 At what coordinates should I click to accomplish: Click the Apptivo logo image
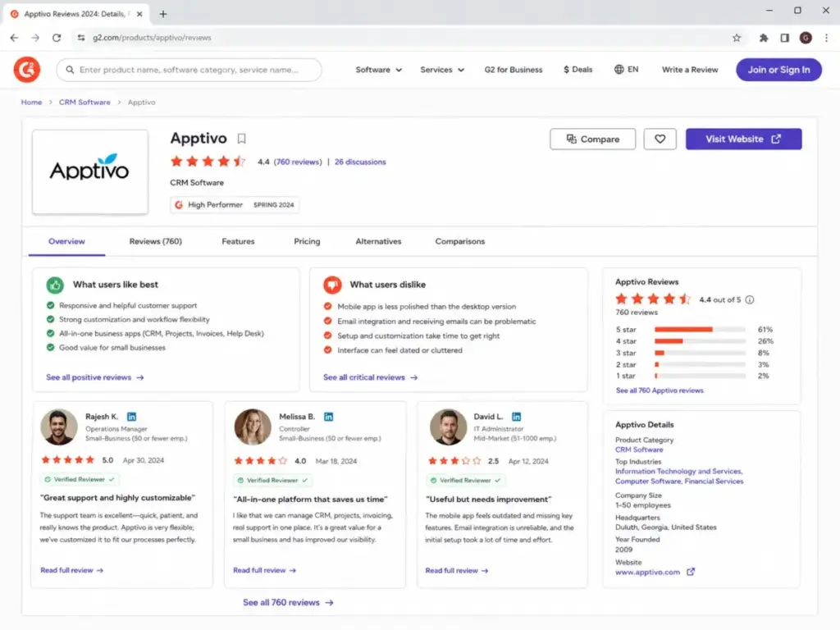(90, 171)
